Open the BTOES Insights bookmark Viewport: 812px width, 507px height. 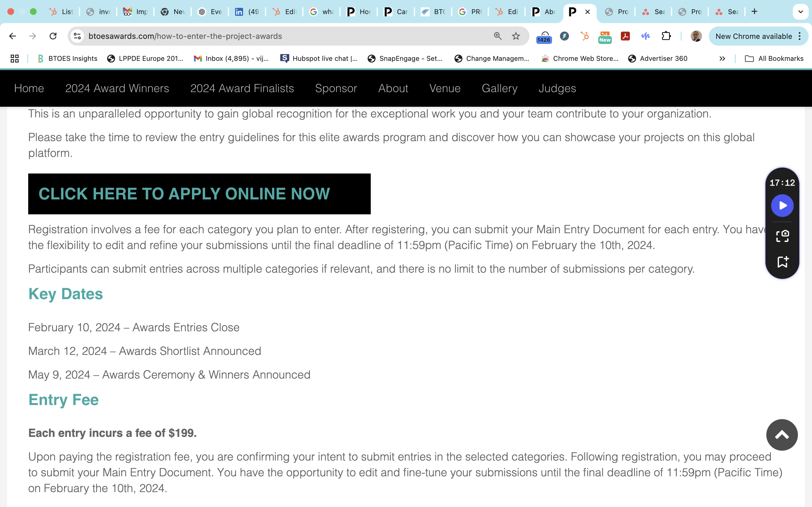[67, 59]
